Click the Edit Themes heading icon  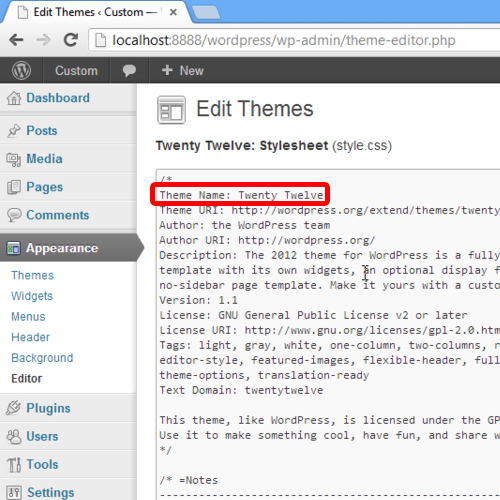171,110
